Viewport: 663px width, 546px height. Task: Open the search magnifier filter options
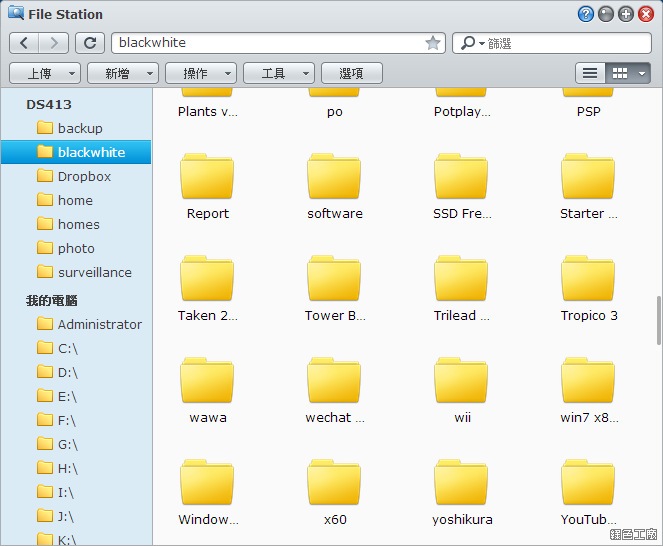coord(472,43)
